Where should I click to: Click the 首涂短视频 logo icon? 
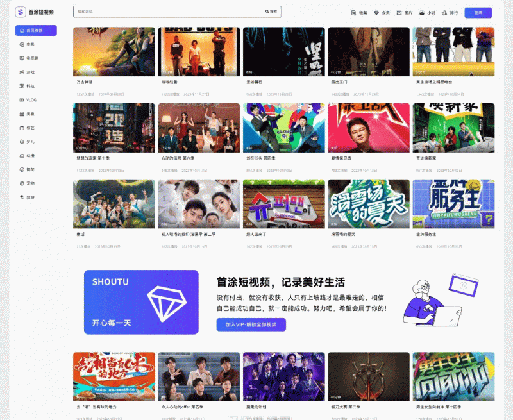point(21,12)
